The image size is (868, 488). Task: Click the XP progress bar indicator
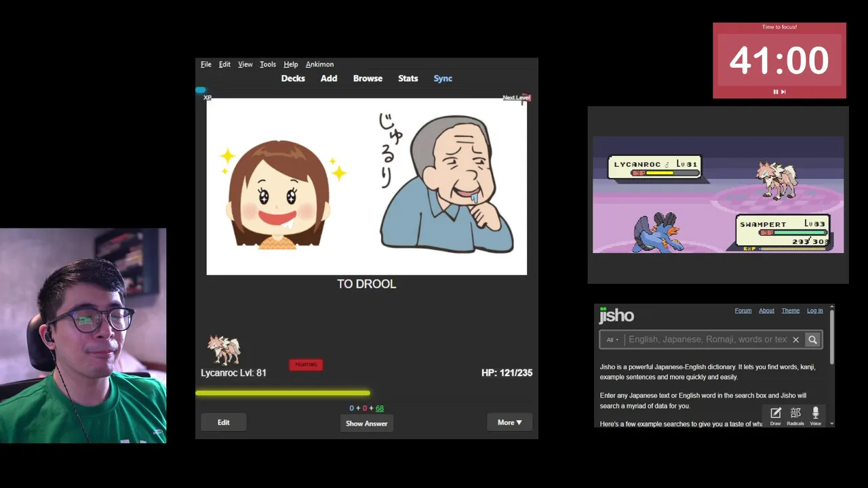coord(200,89)
